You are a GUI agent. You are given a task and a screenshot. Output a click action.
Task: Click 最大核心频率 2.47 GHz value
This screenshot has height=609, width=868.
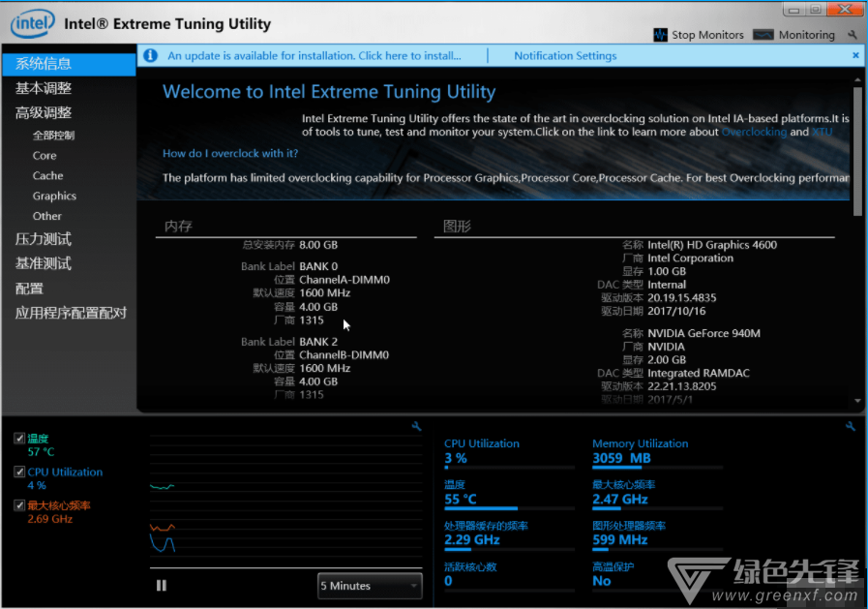point(620,500)
